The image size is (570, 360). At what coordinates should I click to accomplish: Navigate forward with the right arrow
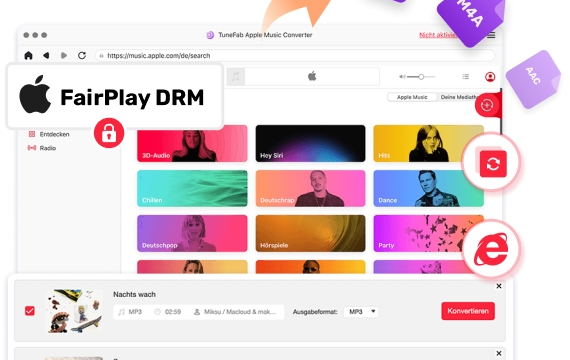point(64,56)
